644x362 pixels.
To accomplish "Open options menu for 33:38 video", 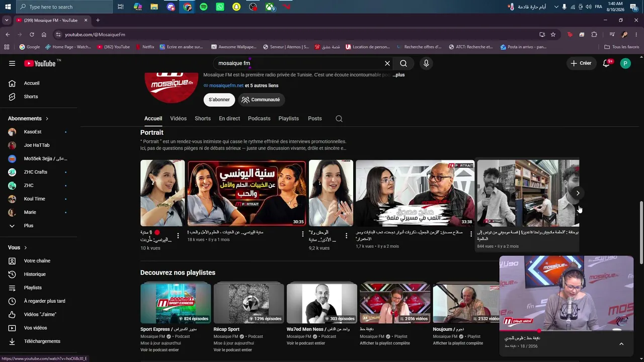I will [471, 235].
